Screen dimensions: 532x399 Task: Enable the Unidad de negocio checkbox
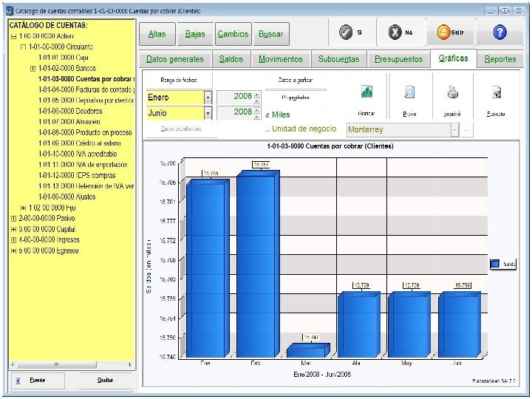pyautogui.click(x=267, y=129)
